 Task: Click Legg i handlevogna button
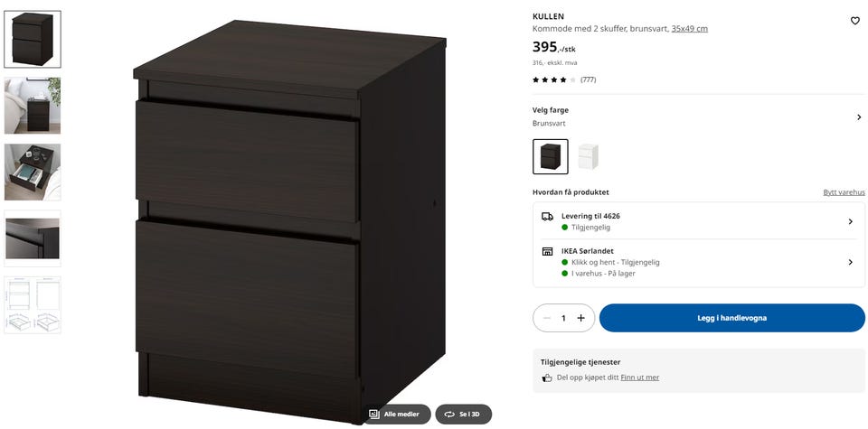[731, 318]
